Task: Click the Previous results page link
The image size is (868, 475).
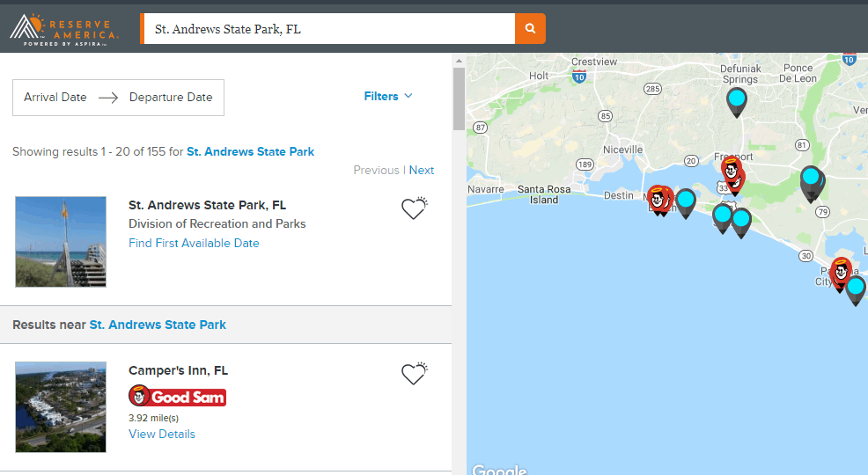Action: click(377, 171)
